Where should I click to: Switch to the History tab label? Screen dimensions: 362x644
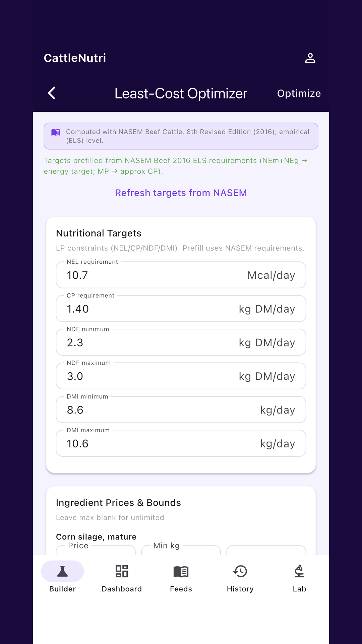pyautogui.click(x=240, y=589)
